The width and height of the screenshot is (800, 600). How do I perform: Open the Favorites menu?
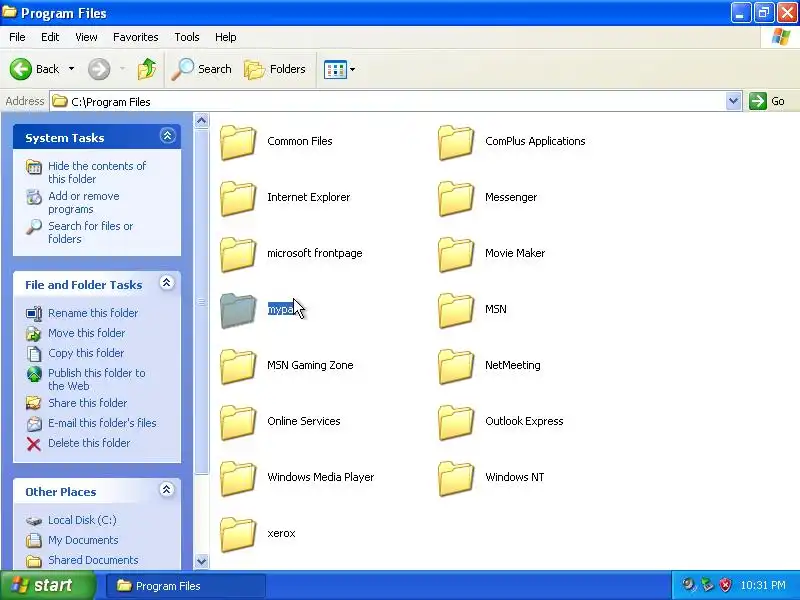pyautogui.click(x=136, y=37)
